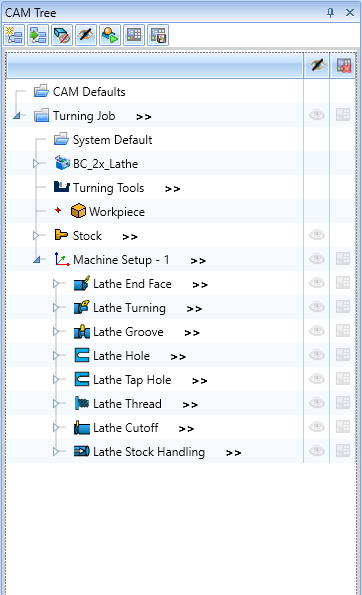
Task: Click the >> marker next to Lathe Hole
Action: (178, 357)
